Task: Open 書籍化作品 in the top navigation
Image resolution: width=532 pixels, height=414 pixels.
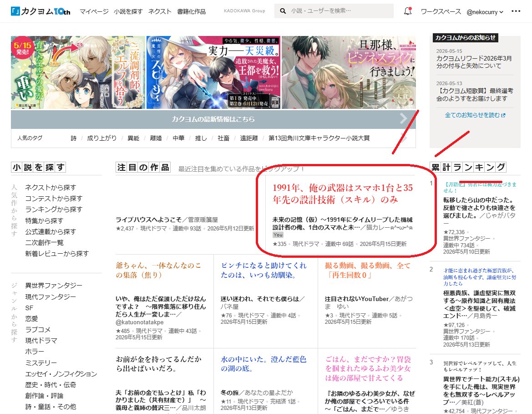Action: pos(191,11)
